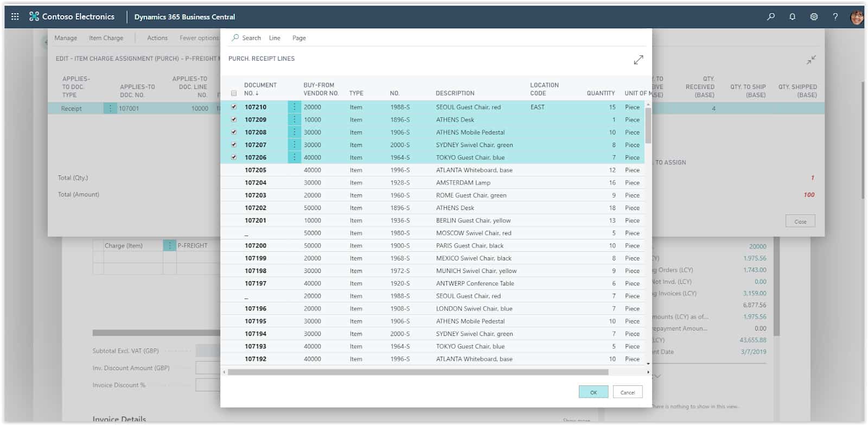Image resolution: width=868 pixels, height=425 pixels.
Task: Click the EAST location code cell
Action: (538, 107)
